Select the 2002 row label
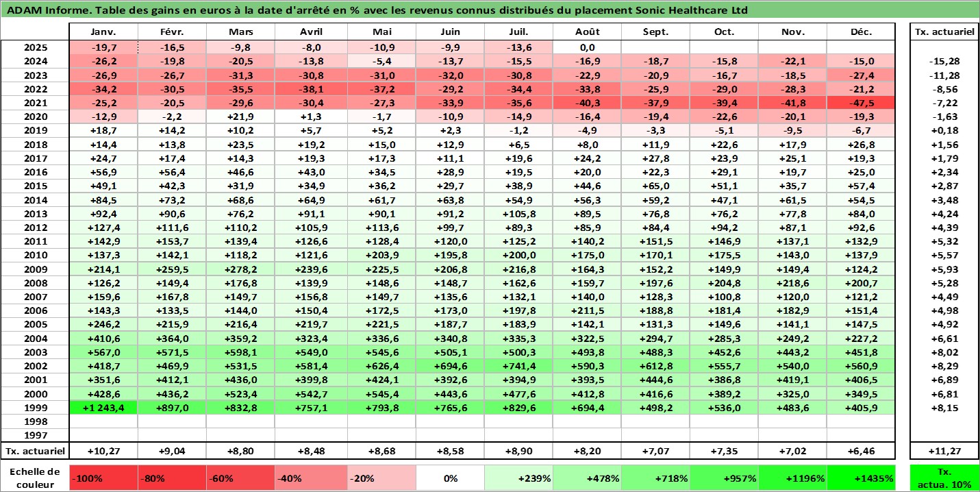Screen dimensions: 980x492 [35, 366]
